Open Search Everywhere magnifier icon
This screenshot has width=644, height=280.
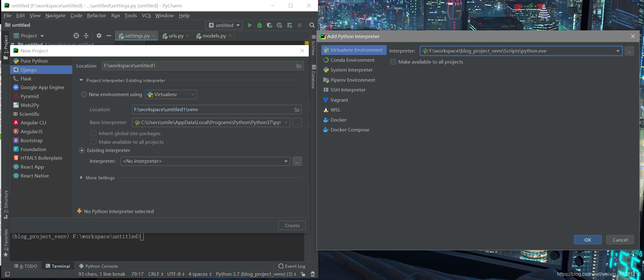[312, 25]
